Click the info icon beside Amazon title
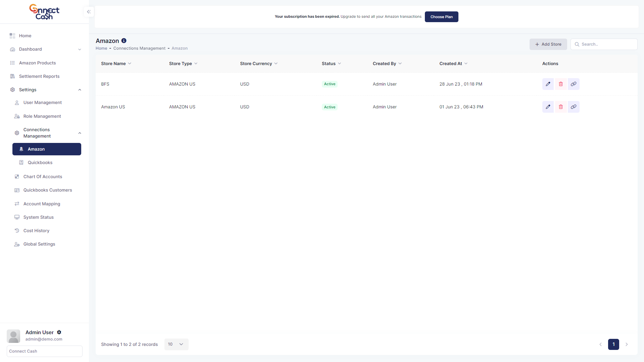 coord(124,41)
